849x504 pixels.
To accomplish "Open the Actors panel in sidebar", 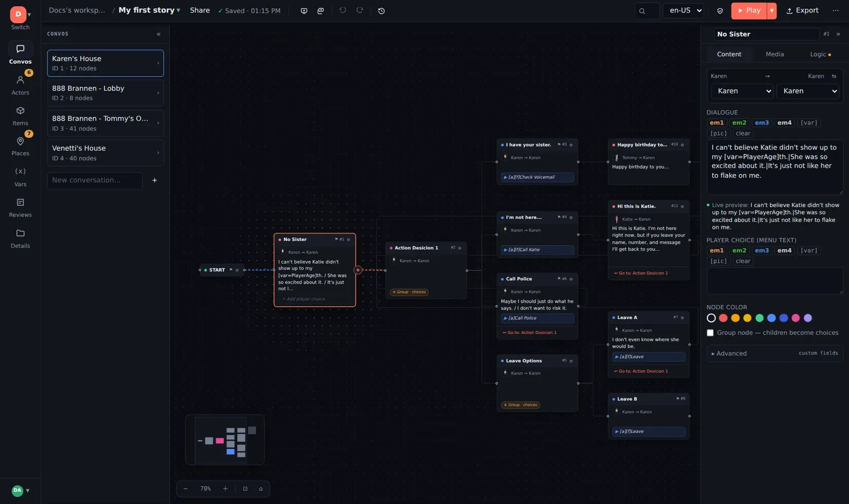I will (20, 85).
